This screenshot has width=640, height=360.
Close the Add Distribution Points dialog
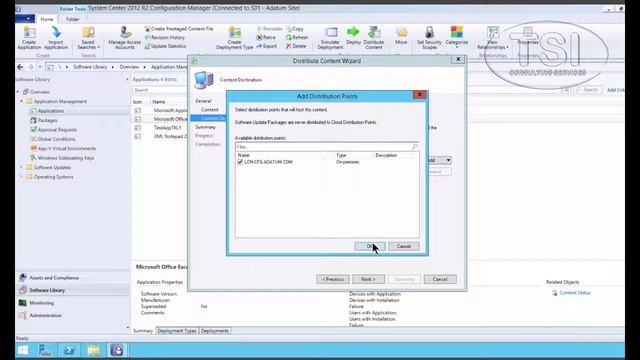click(x=419, y=95)
